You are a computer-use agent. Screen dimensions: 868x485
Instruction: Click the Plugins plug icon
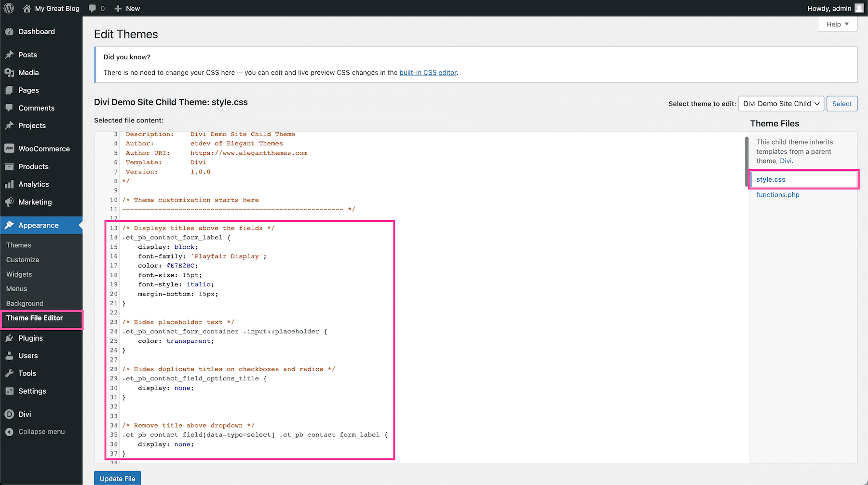(x=9, y=338)
